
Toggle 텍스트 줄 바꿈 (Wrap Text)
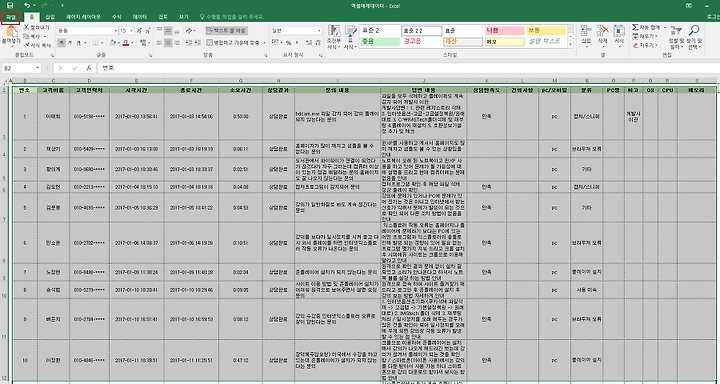pos(226,30)
